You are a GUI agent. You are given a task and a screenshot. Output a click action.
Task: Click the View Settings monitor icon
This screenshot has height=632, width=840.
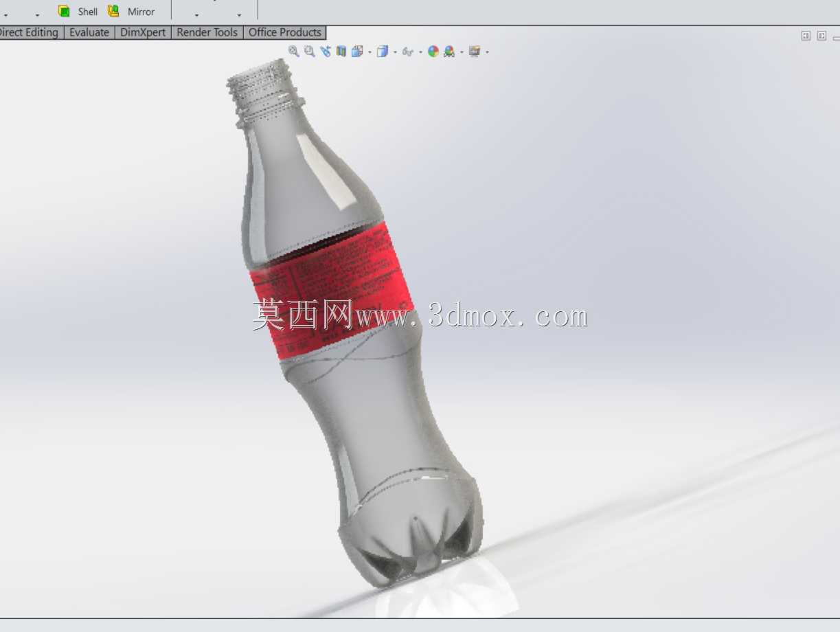click(475, 51)
